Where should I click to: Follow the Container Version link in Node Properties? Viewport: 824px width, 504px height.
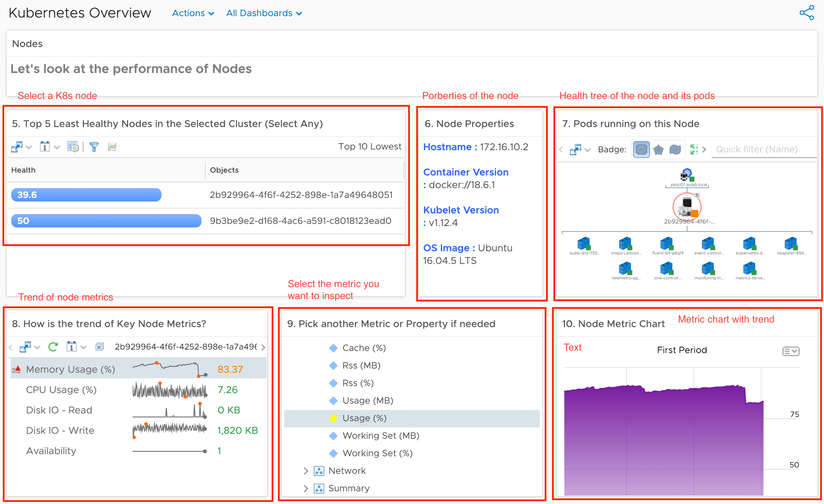coord(466,172)
